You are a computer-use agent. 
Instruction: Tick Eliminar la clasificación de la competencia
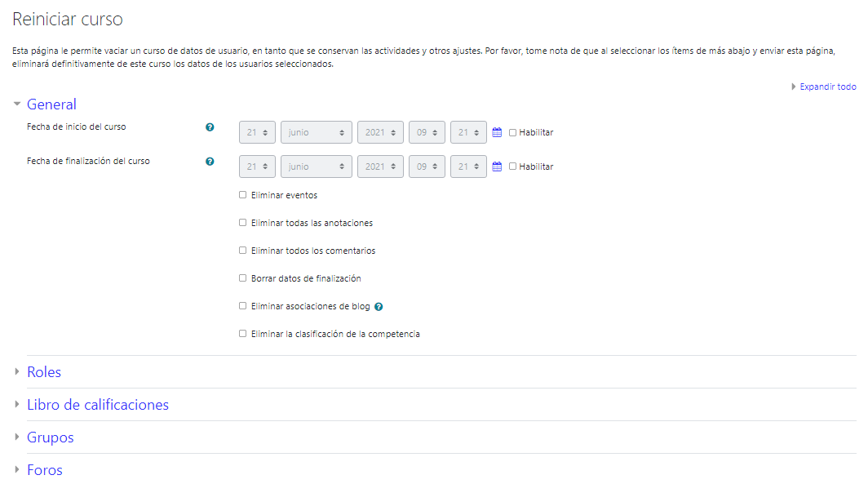click(242, 334)
